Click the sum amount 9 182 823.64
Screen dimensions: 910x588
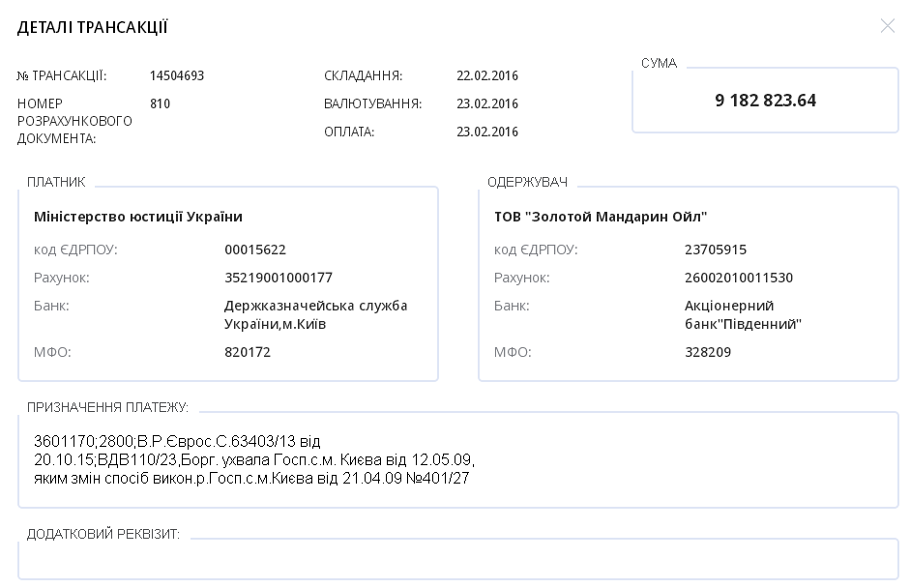click(765, 101)
